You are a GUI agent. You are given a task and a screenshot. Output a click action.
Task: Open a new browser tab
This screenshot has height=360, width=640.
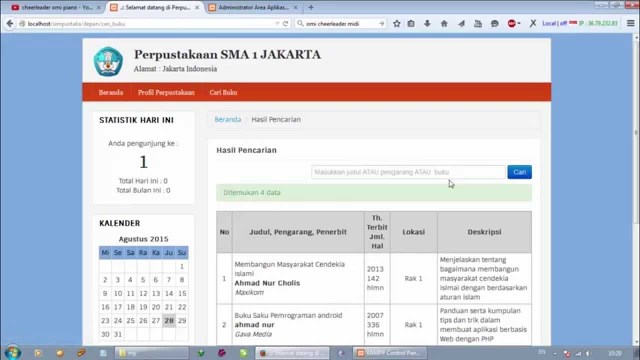(x=311, y=7)
